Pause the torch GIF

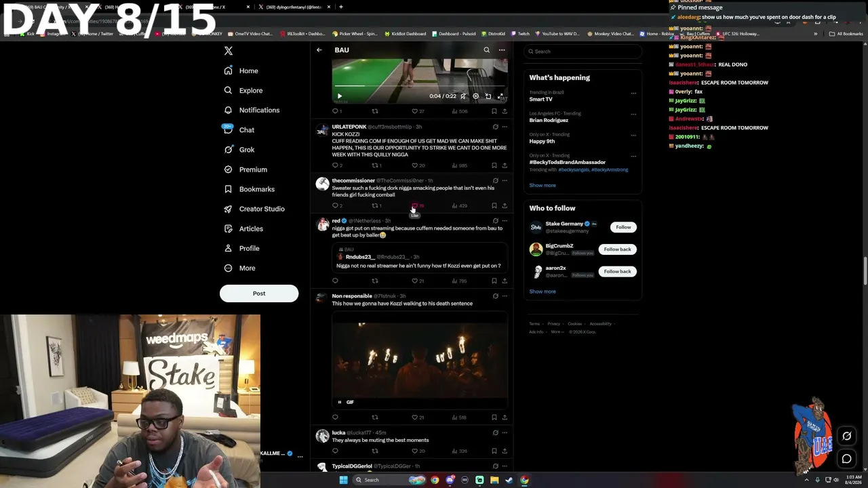coord(340,402)
